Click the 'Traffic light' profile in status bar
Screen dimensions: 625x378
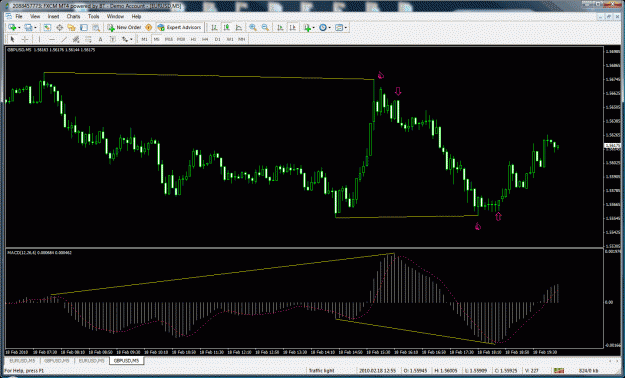coord(321,371)
